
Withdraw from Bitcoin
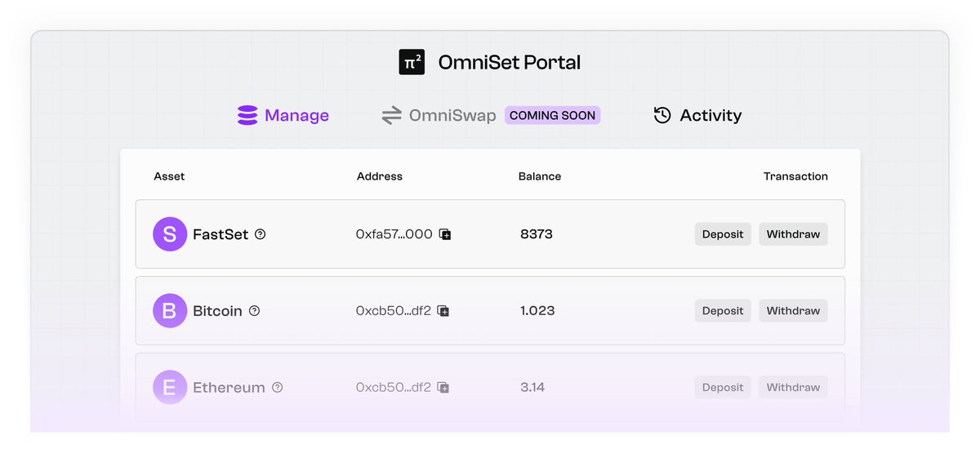pyautogui.click(x=793, y=311)
